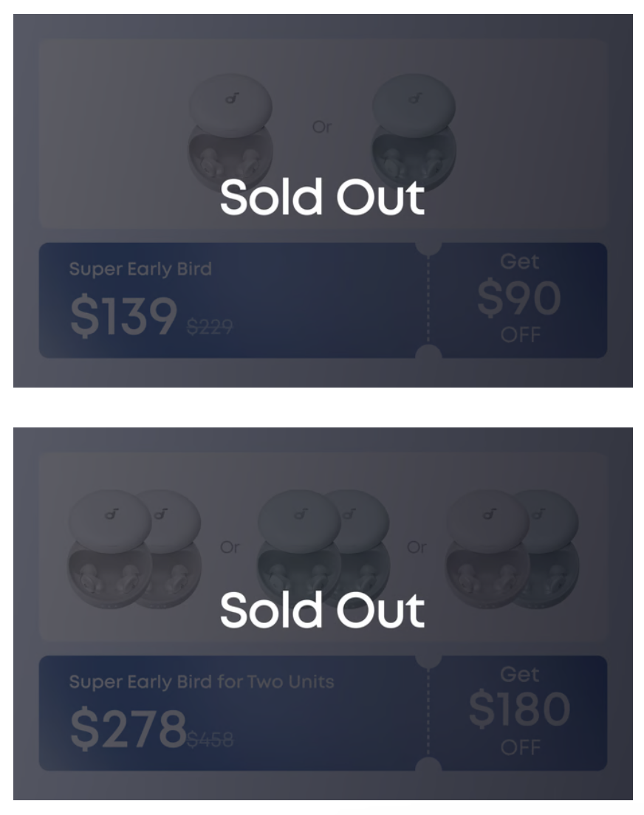The height and width of the screenshot is (815, 644).
Task: Click the $278 price
Action: [x=127, y=728]
